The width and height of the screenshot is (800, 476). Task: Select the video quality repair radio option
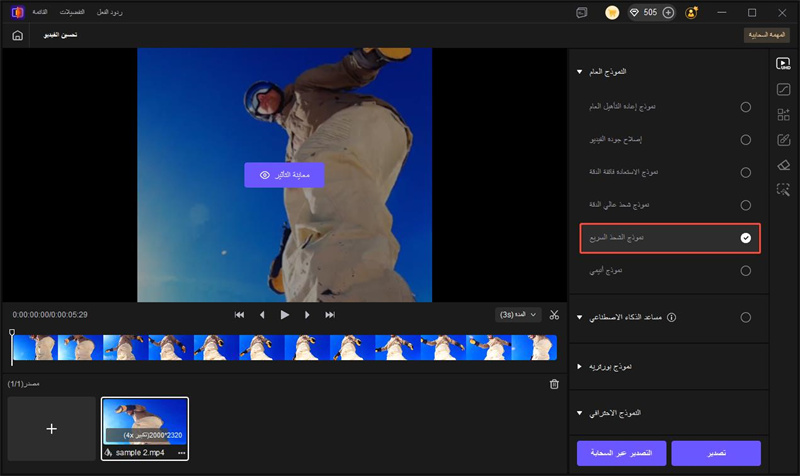745,139
